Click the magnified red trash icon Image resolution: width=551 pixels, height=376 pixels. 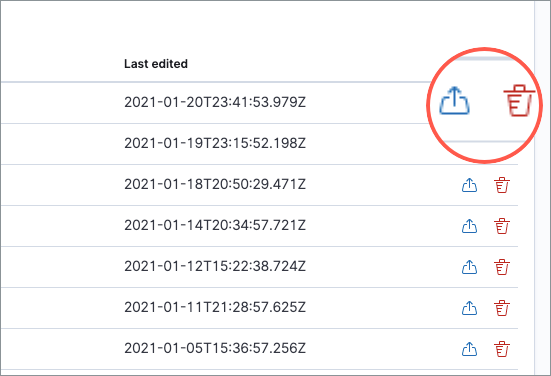(519, 101)
